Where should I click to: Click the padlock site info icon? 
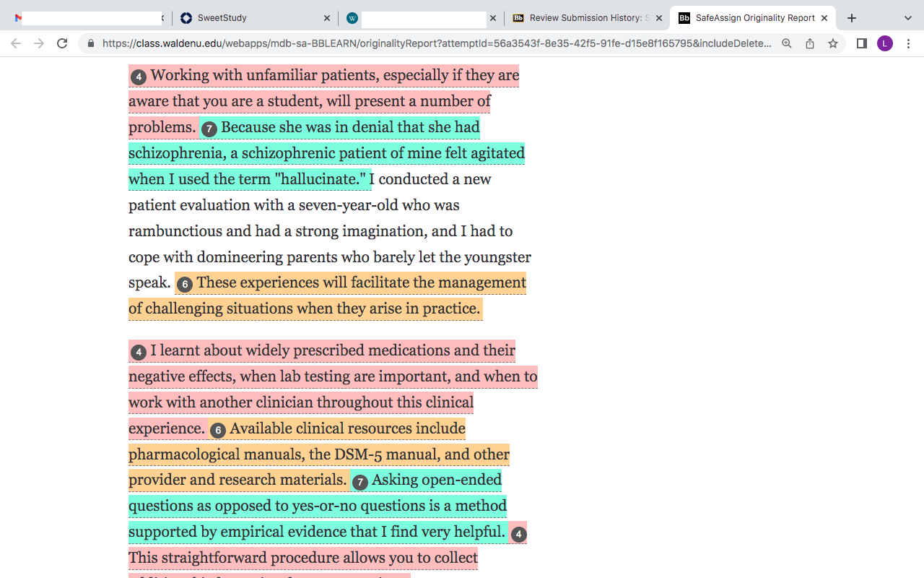click(90, 43)
